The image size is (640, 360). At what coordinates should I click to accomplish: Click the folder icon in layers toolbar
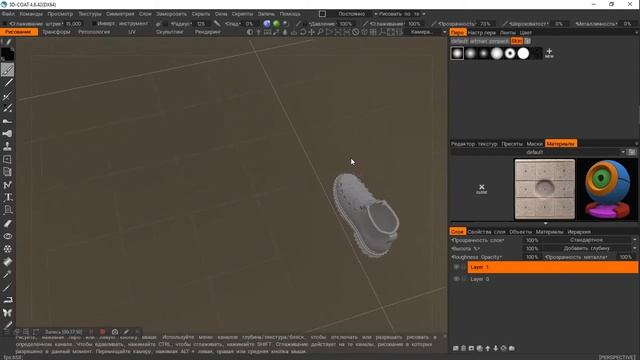512,348
